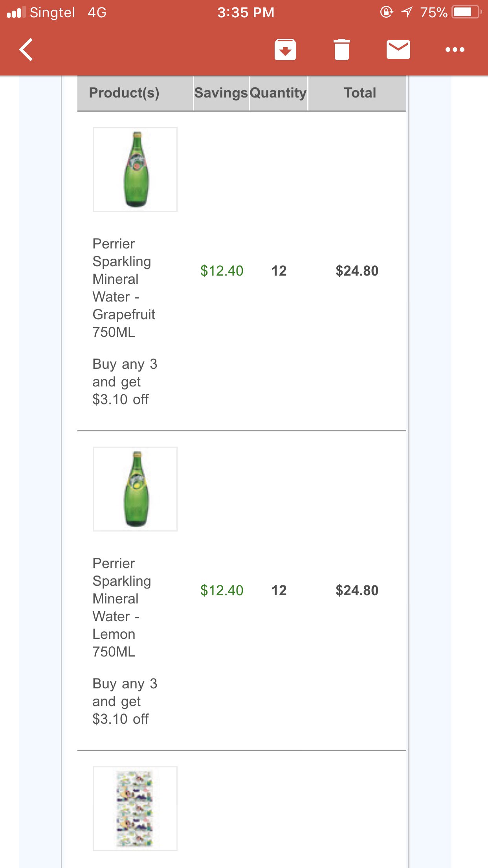Tap the battery indicator in status bar

[466, 12]
